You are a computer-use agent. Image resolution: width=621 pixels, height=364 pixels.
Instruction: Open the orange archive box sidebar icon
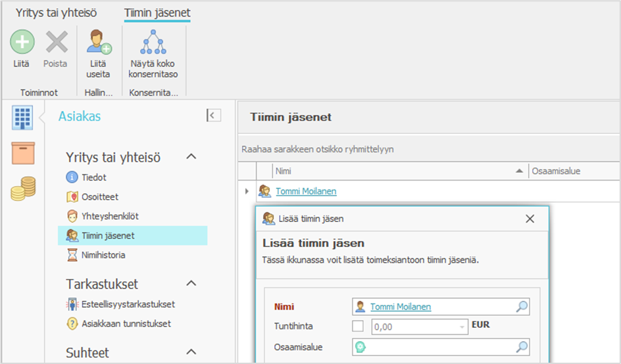23,153
